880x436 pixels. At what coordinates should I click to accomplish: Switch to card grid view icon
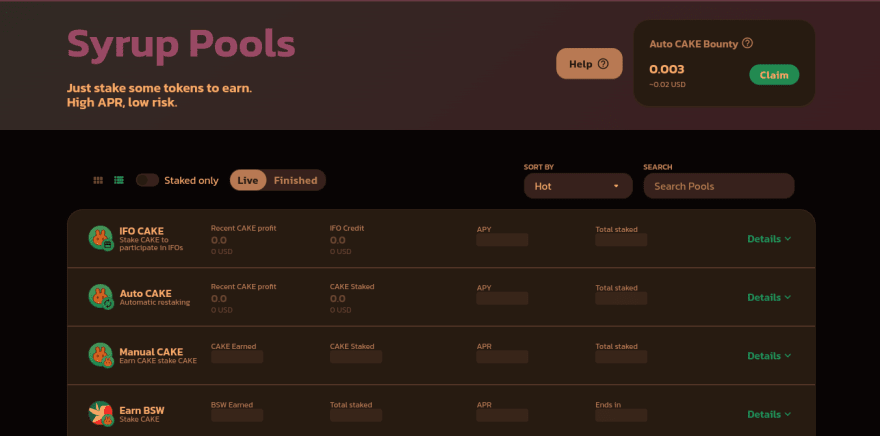(x=98, y=180)
